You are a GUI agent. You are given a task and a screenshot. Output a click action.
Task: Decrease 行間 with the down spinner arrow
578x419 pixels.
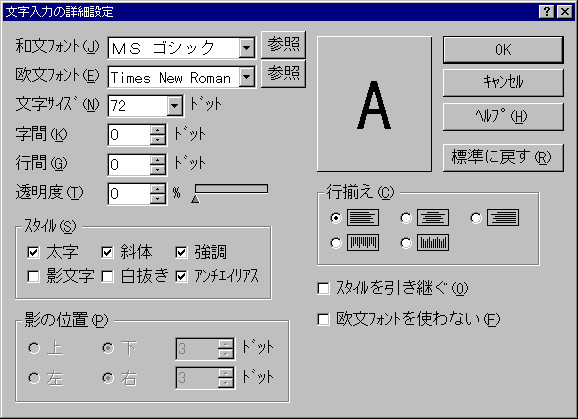(x=157, y=169)
